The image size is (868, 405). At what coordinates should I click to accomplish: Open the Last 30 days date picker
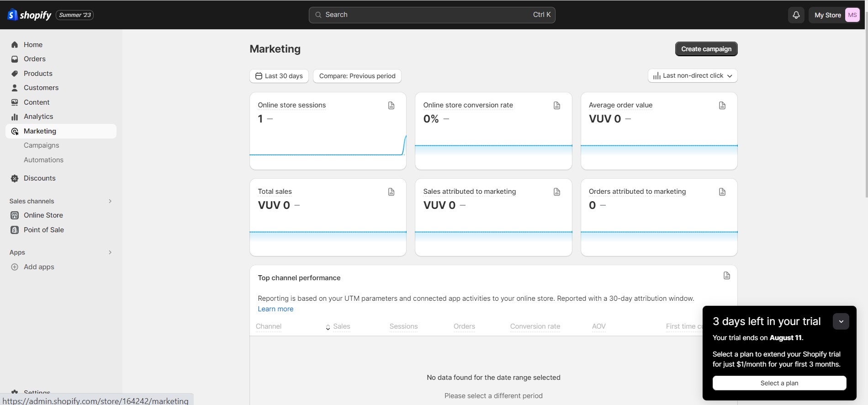pyautogui.click(x=279, y=76)
